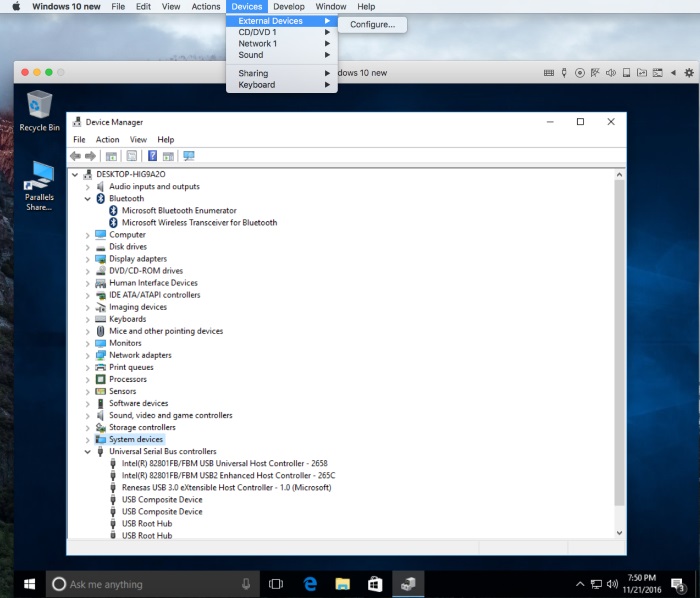
Task: Open Device Manager Action menu
Action: (107, 140)
